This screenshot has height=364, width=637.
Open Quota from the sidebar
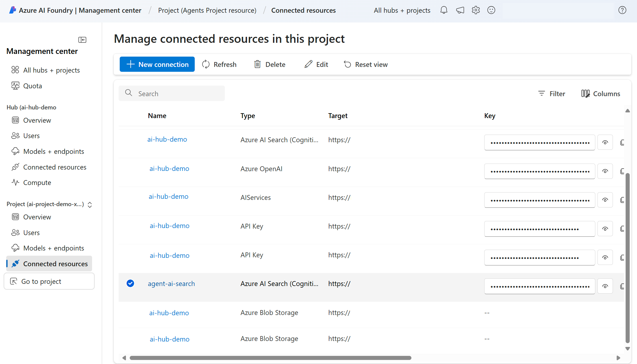(32, 86)
